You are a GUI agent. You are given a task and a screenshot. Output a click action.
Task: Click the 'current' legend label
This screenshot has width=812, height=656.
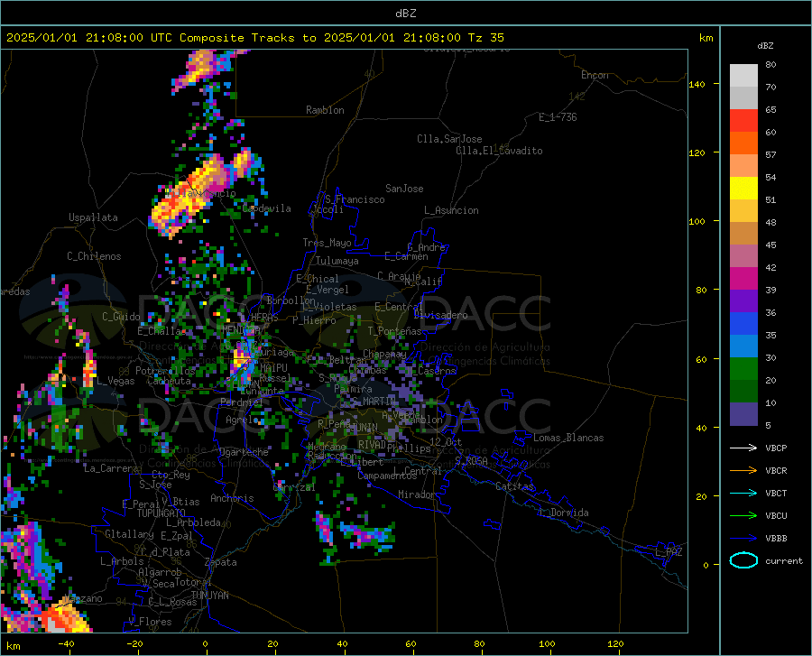point(783,560)
